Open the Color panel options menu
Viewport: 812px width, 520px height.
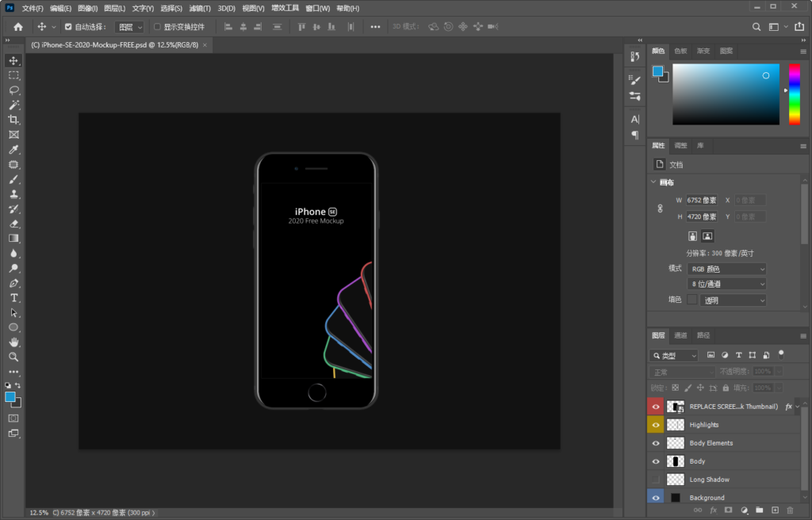803,52
